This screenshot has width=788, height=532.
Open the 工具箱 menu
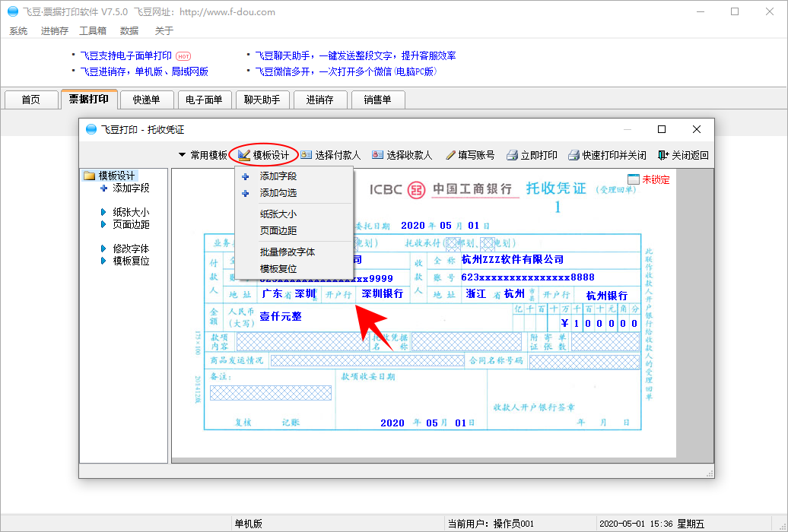coord(93,30)
